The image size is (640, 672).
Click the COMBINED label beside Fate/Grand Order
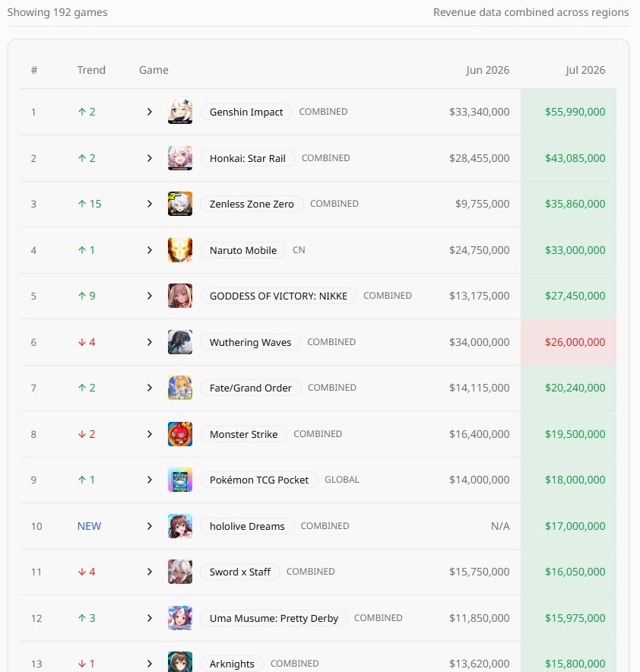332,388
